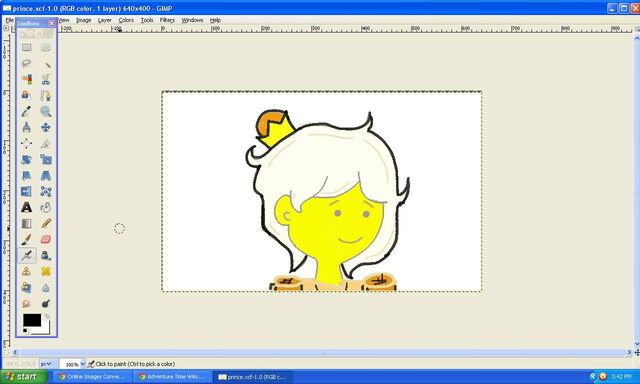The width and height of the screenshot is (640, 384).
Task: Open the px units dropdown
Action: click(46, 364)
